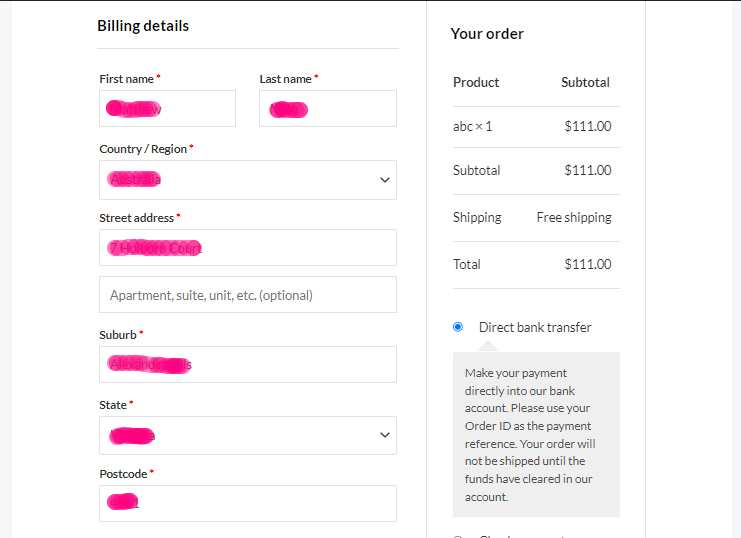Screen dimensions: 741x538
Task: Click the Direct bank transfer label text
Action: (535, 327)
